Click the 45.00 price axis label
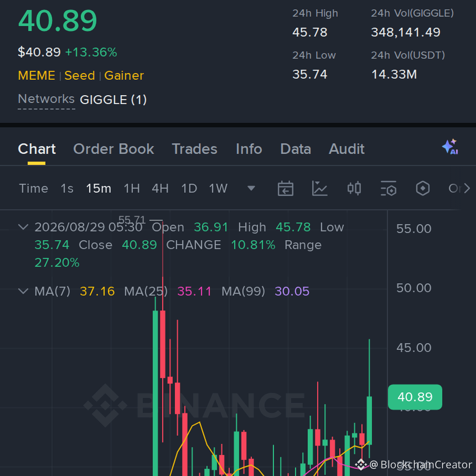The width and height of the screenshot is (476, 476). [414, 348]
